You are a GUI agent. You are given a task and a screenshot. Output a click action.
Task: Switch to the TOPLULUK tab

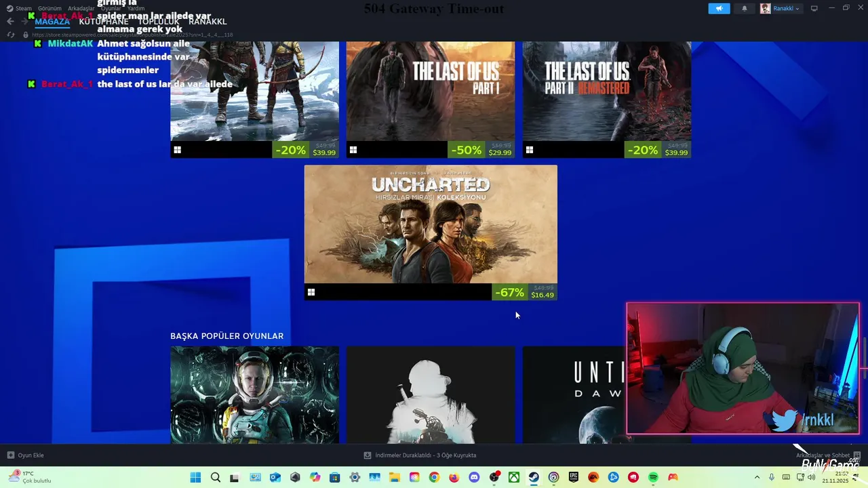click(159, 21)
